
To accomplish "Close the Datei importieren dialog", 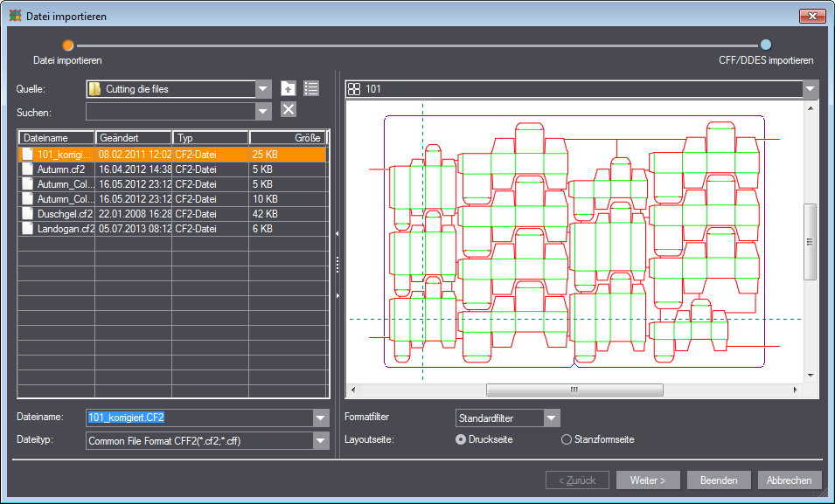I will point(812,16).
